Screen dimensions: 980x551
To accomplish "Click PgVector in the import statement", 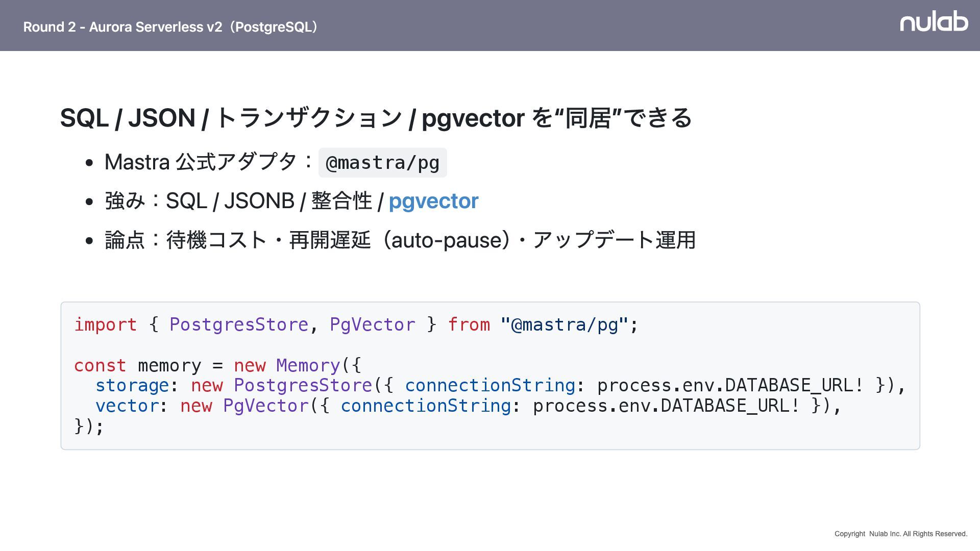I will coord(372,324).
